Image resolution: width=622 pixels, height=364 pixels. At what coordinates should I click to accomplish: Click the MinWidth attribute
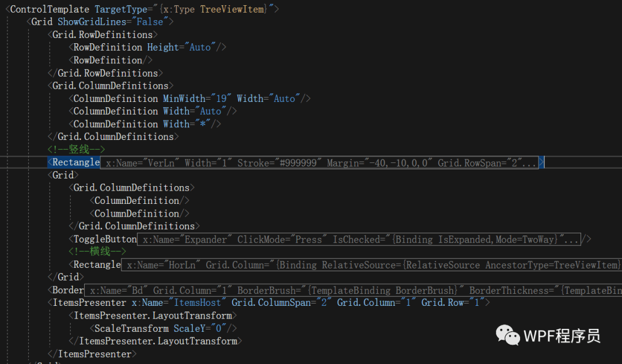click(184, 98)
